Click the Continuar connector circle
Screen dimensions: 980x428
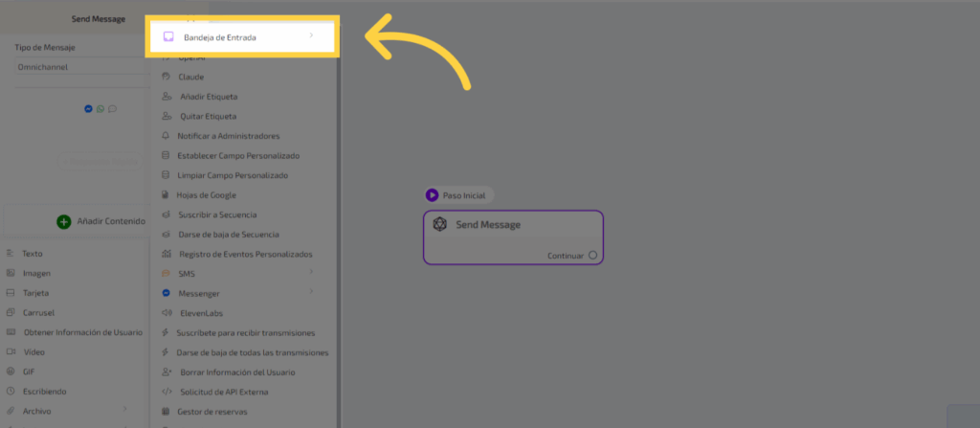[x=593, y=256]
